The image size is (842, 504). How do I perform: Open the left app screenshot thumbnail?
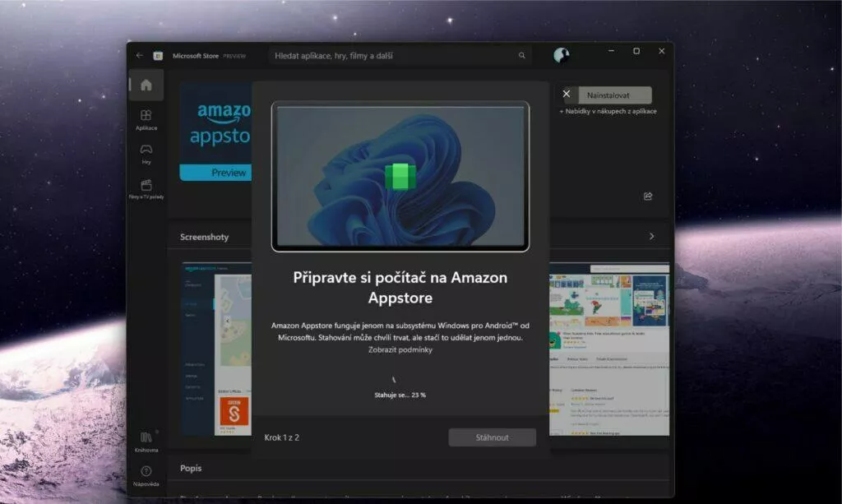[216, 349]
